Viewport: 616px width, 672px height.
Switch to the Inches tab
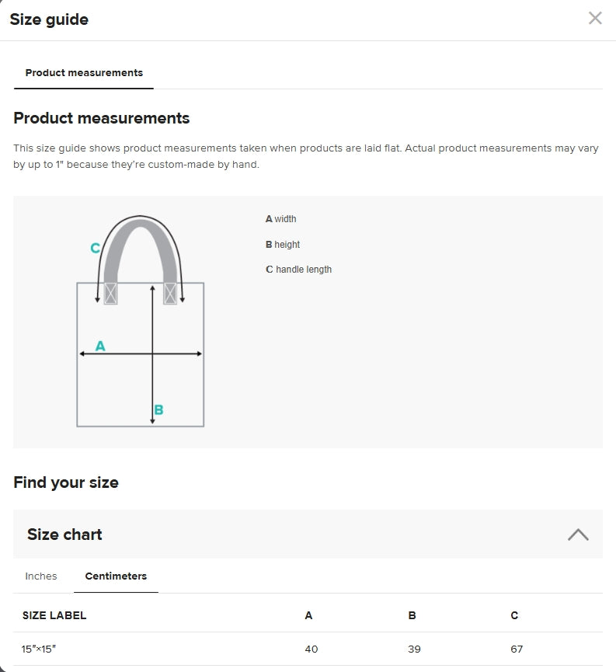[x=41, y=576]
